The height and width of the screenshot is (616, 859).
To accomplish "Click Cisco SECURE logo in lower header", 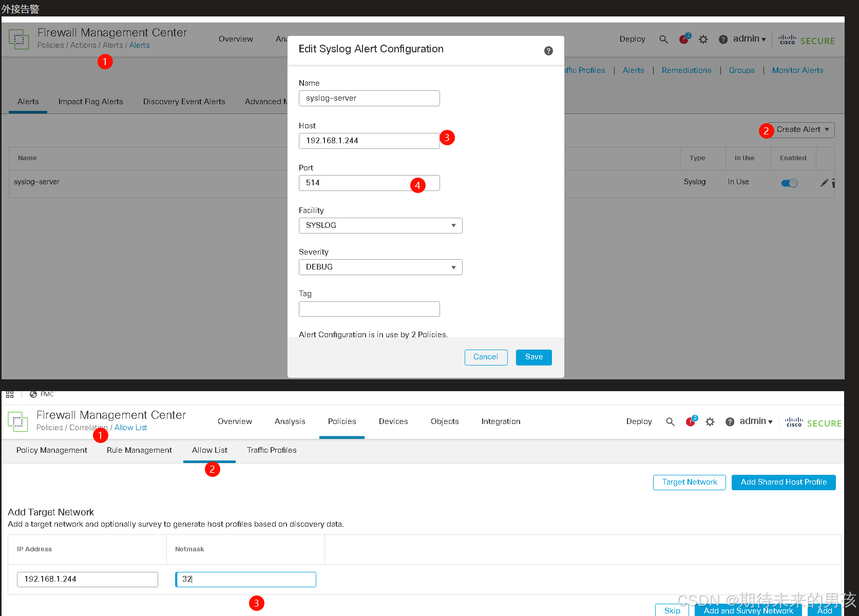I will (x=813, y=422).
